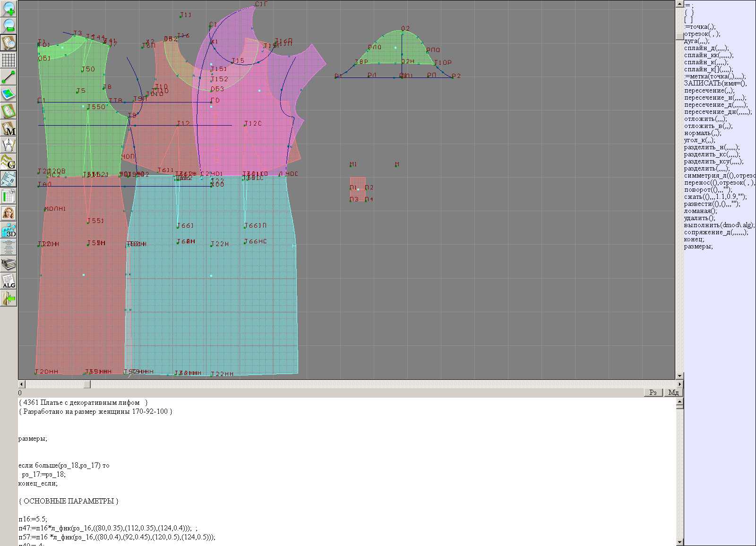Open the green spreadsheet table icon

(x=9, y=196)
